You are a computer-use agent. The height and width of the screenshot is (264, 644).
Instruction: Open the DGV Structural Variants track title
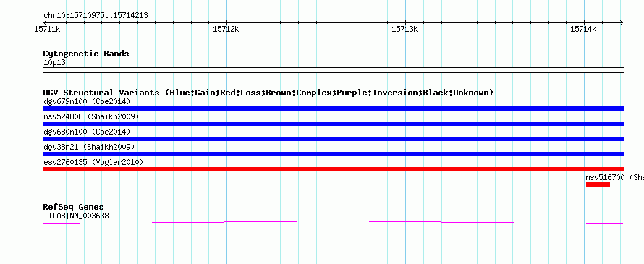268,93
